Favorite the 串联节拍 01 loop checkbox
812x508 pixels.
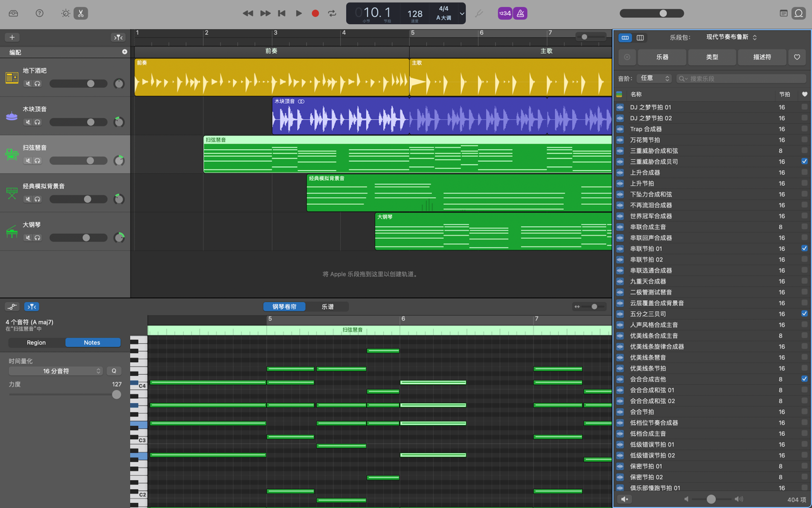804,248
